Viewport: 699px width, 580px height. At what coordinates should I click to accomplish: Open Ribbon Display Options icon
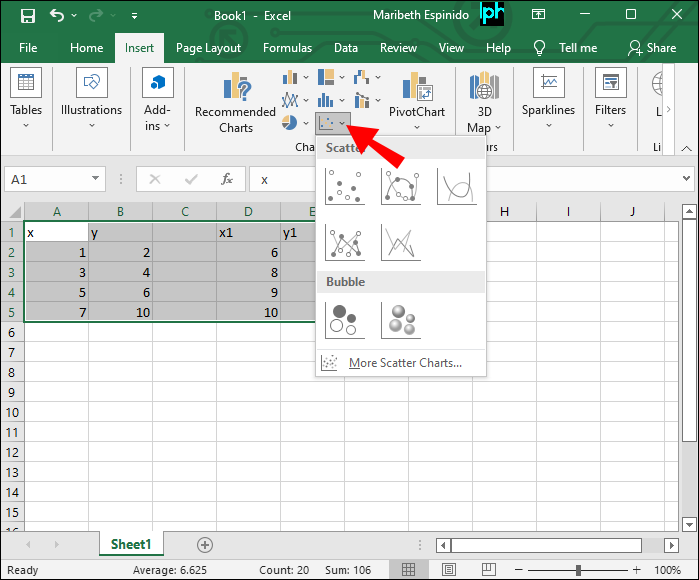pyautogui.click(x=538, y=15)
